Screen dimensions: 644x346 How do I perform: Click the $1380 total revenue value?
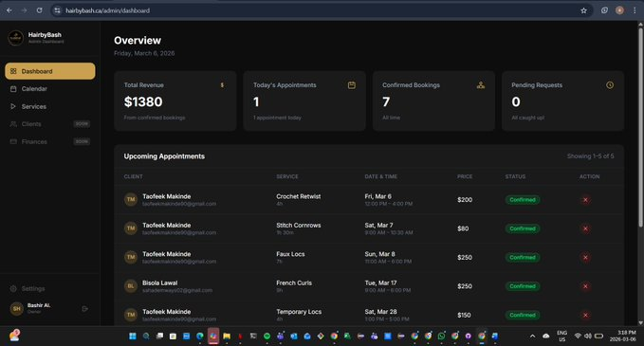pyautogui.click(x=143, y=101)
